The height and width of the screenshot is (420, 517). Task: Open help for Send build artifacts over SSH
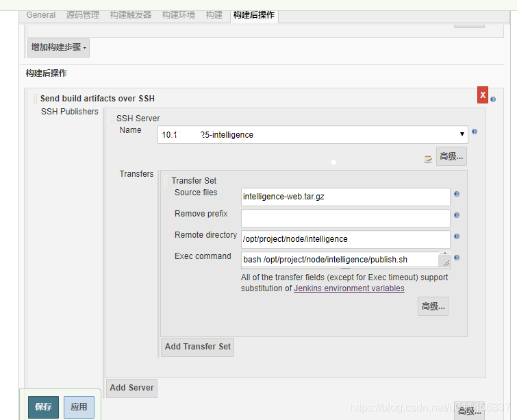493,99
